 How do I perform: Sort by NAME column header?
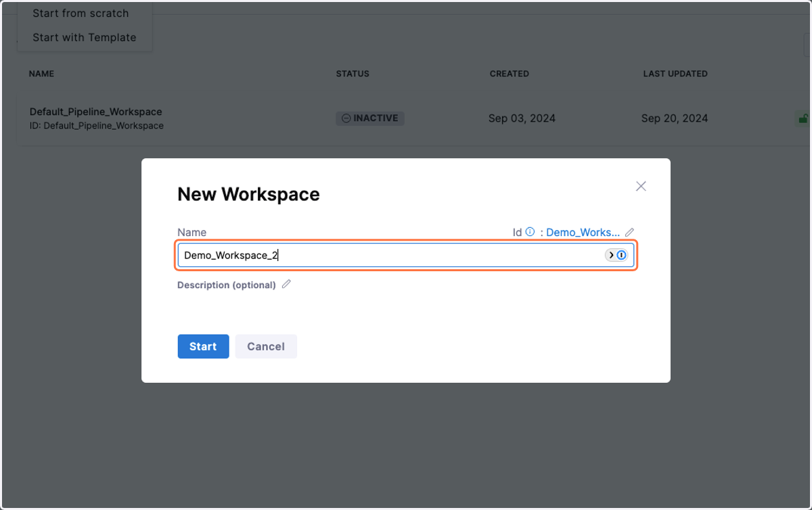[x=41, y=74]
